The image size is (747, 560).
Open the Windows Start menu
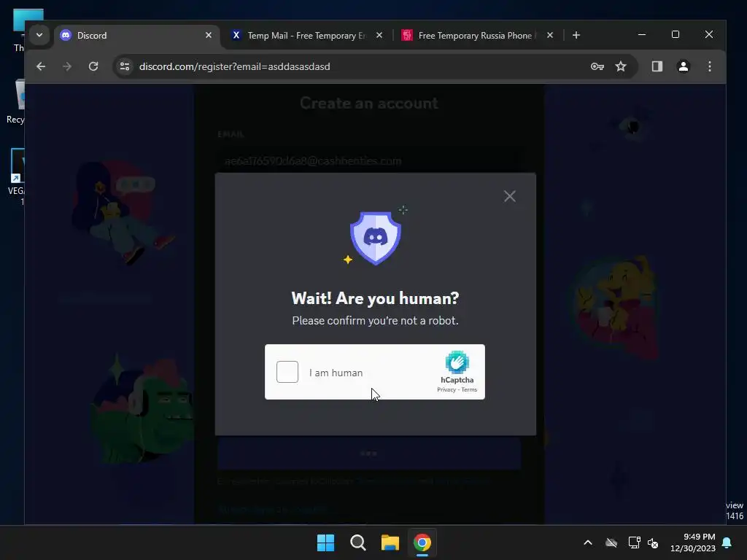click(326, 542)
